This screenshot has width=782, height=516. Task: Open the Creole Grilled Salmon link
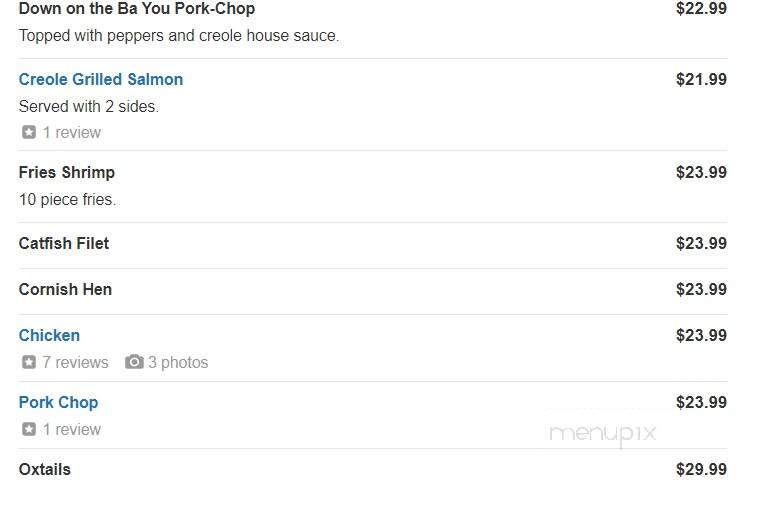pos(101,79)
